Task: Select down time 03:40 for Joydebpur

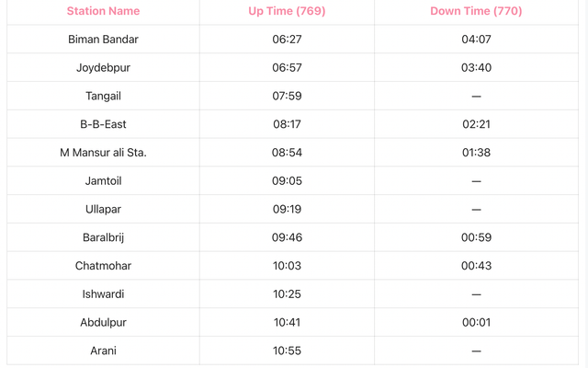Action: [476, 67]
